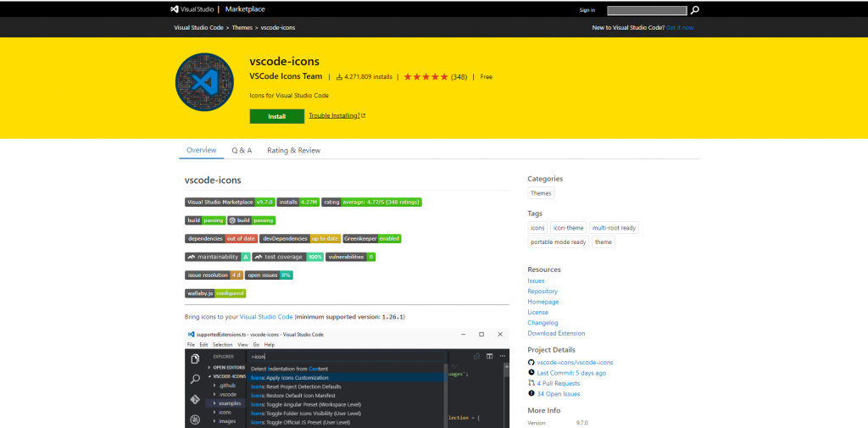Open the Homepage resource link
The height and width of the screenshot is (428, 868).
(x=543, y=302)
